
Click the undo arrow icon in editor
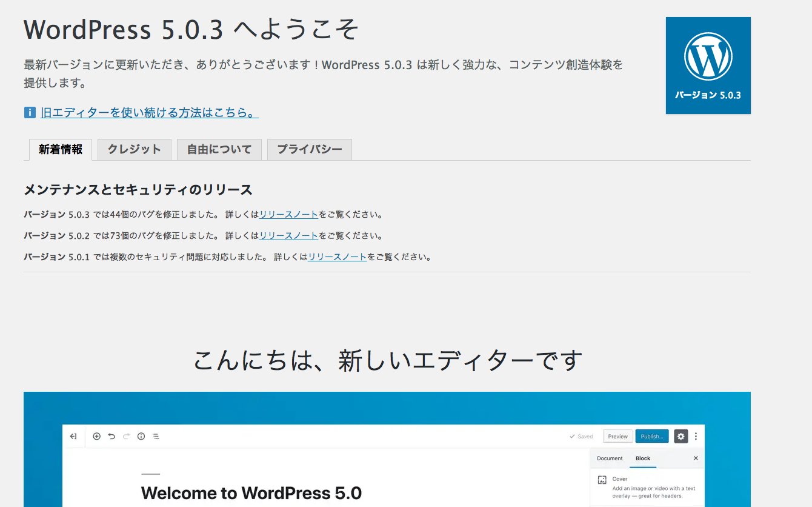tap(111, 436)
